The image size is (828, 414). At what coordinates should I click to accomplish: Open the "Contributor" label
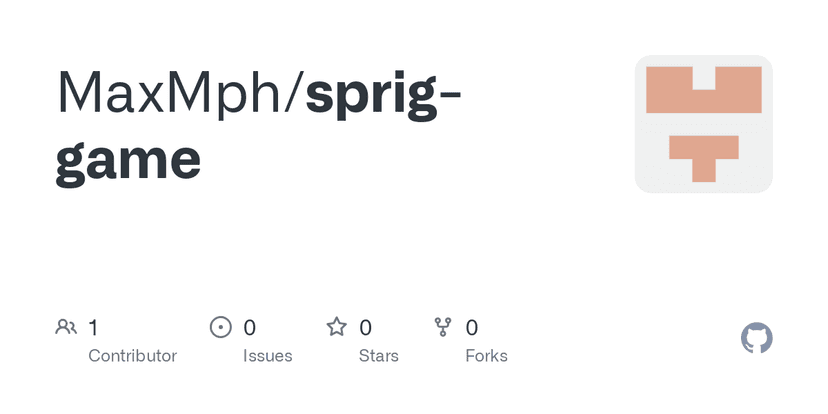pos(132,356)
